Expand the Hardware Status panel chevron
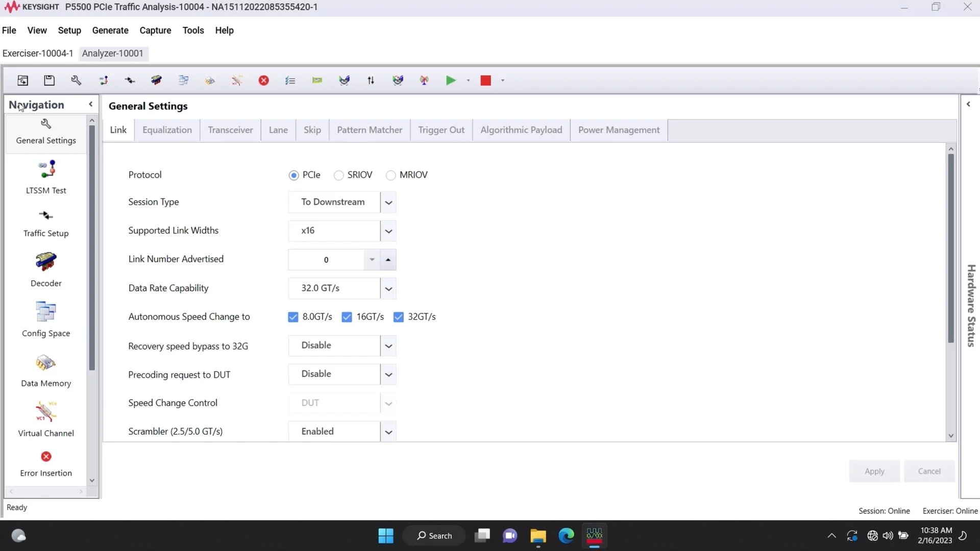This screenshot has height=551, width=980. (968, 104)
